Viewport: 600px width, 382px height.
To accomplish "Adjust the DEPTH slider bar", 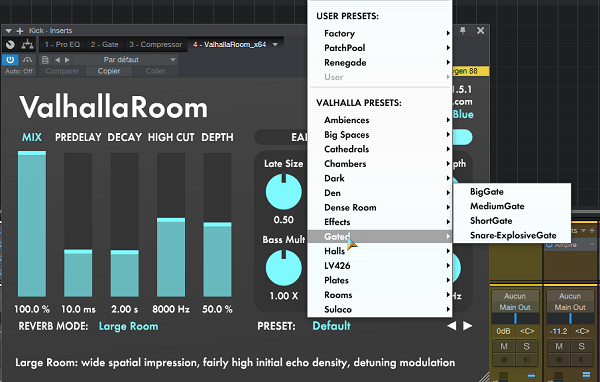I will point(217,224).
